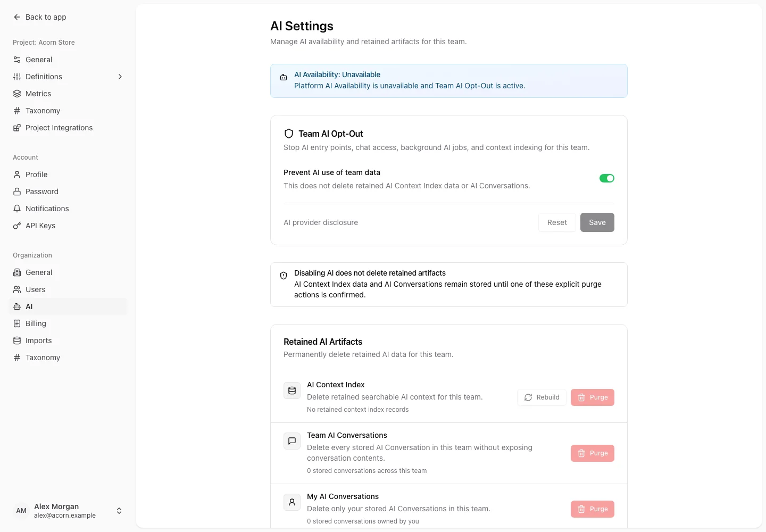Viewport: 766px width, 532px height.
Task: Click the hash icon beside project Taxonomy
Action: (17, 111)
